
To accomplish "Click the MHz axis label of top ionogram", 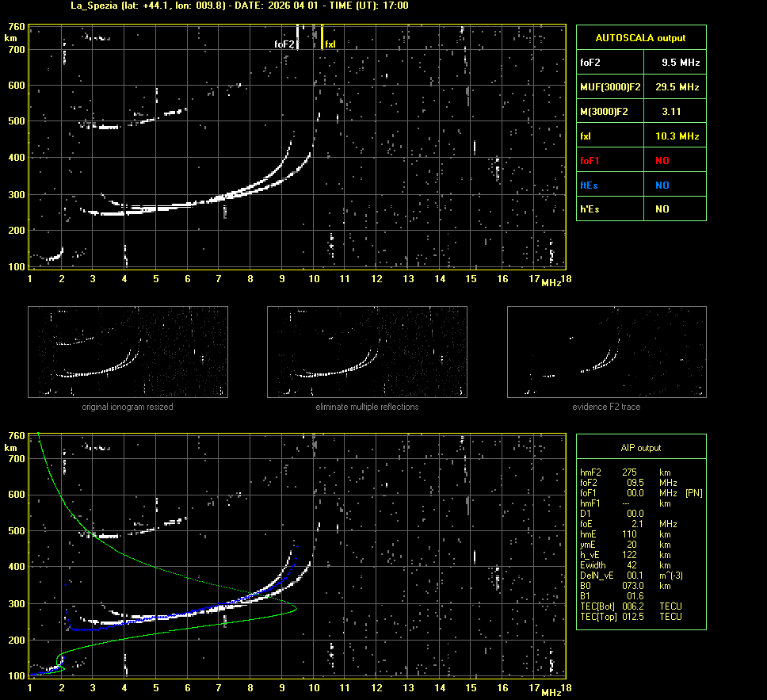I will click(x=551, y=282).
